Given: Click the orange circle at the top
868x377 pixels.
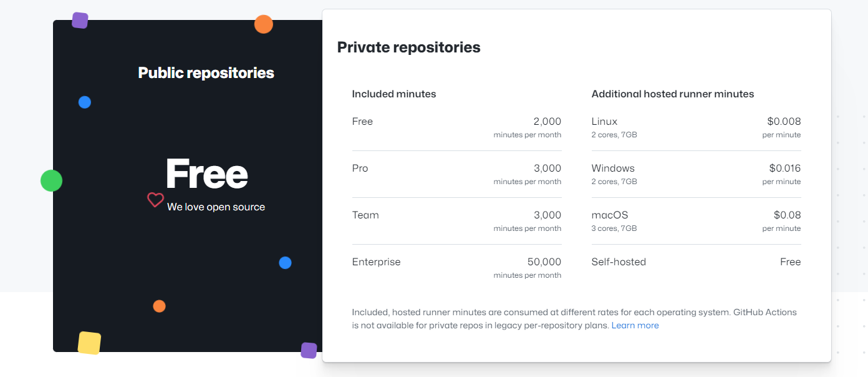Looking at the screenshot, I should pyautogui.click(x=264, y=24).
